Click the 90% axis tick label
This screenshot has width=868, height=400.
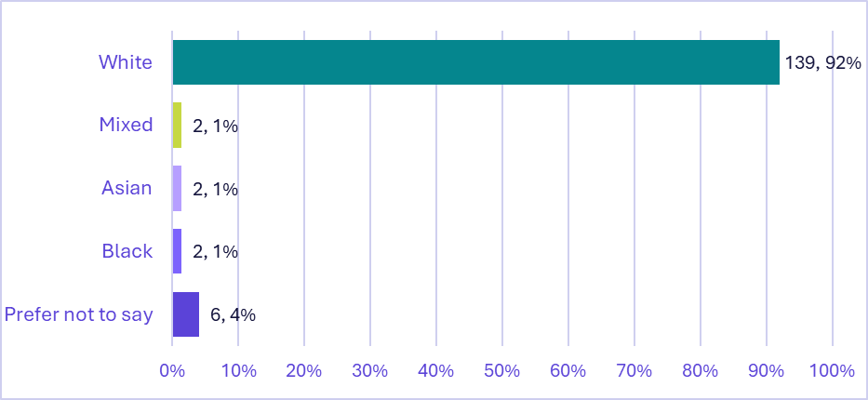coord(766,371)
